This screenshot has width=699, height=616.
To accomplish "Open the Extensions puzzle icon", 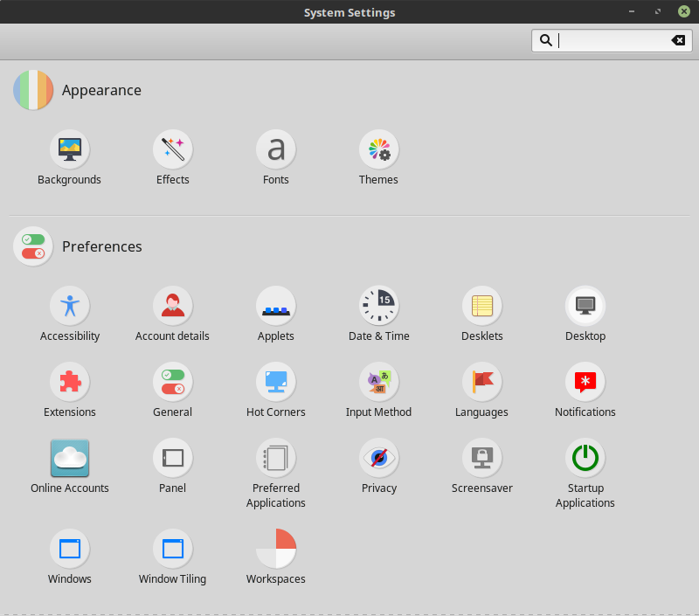I will pyautogui.click(x=70, y=383).
